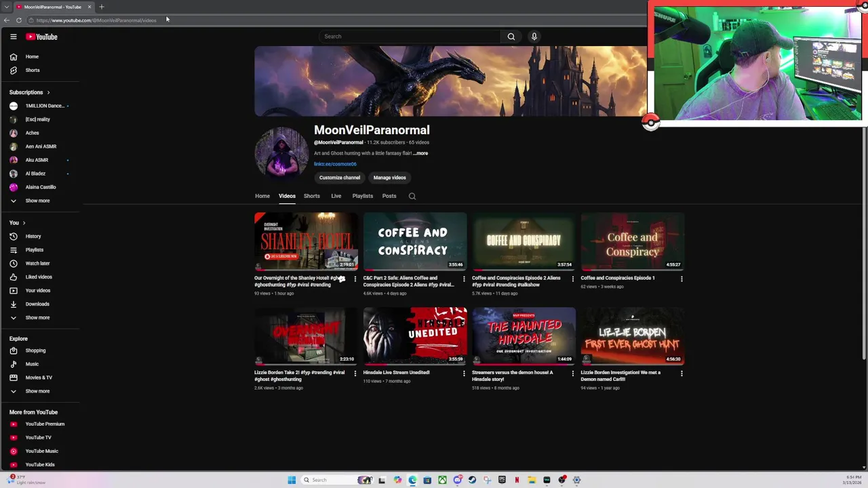868x488 pixels.
Task: Show more under You section
Action: pos(37,318)
